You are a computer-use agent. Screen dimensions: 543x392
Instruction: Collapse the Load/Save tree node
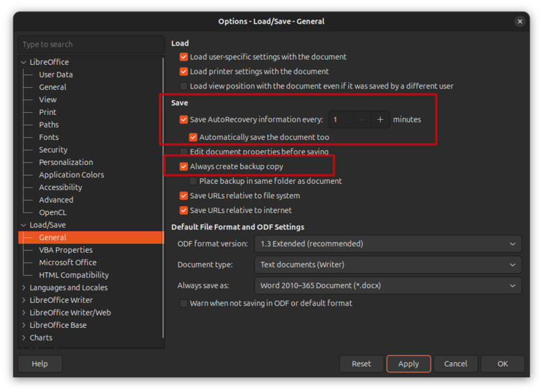(24, 225)
